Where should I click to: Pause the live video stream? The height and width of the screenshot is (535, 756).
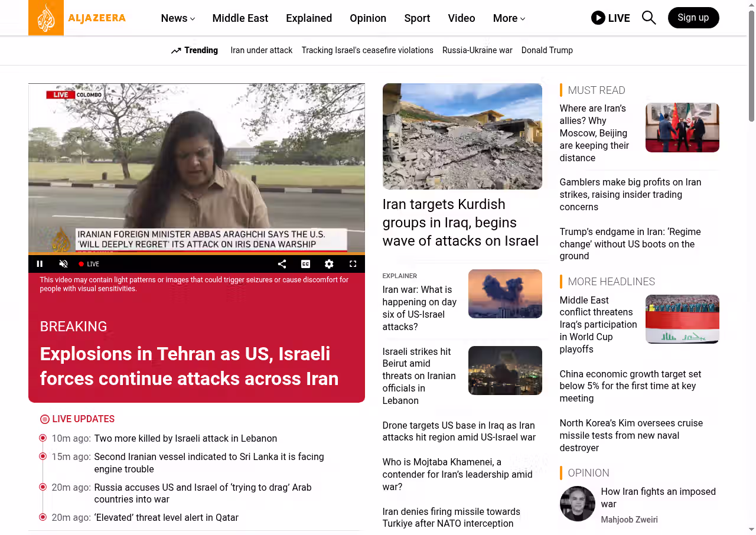pos(40,264)
